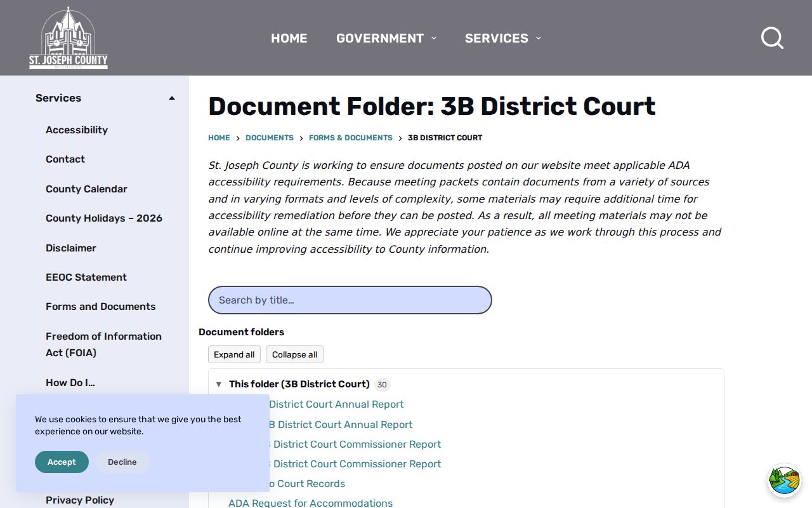Click the St. Joseph County logo

point(69,38)
